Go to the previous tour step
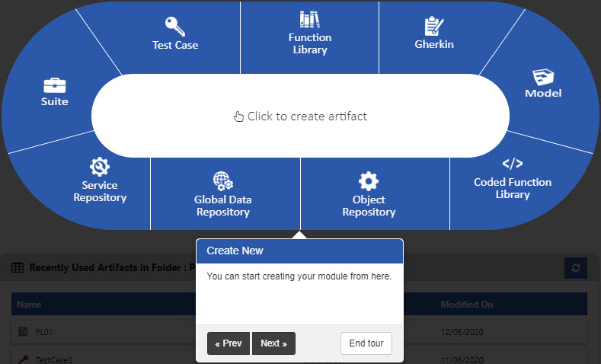This screenshot has height=364, width=601. pos(229,343)
